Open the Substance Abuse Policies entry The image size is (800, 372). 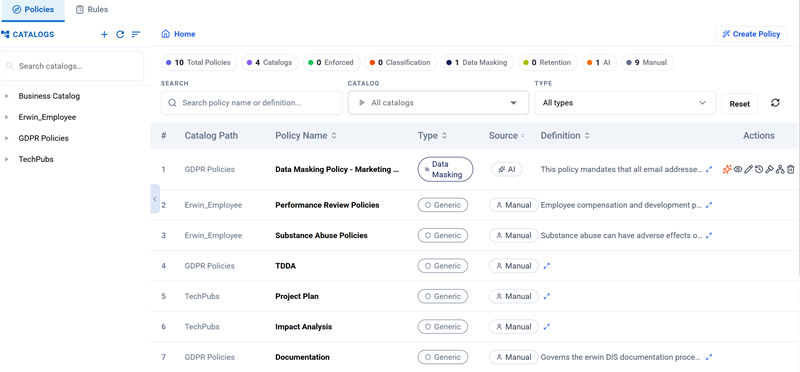point(321,236)
